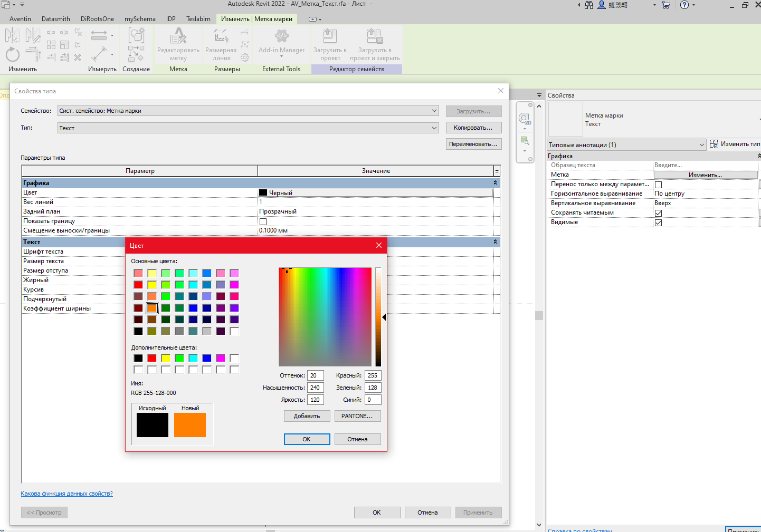Click the zoom region icon in navigation bar

pyautogui.click(x=525, y=141)
